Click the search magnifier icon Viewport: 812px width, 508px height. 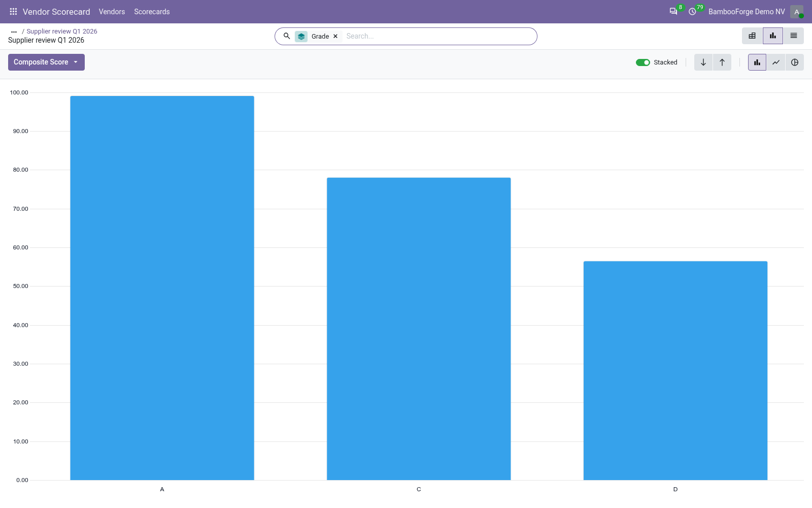[x=287, y=36]
